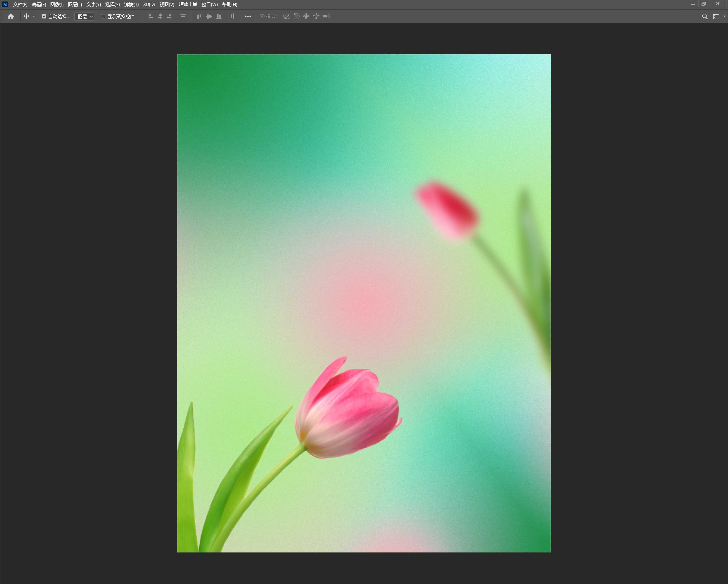
Task: Uncheck the 自动选择 checkbox
Action: pyautogui.click(x=44, y=16)
